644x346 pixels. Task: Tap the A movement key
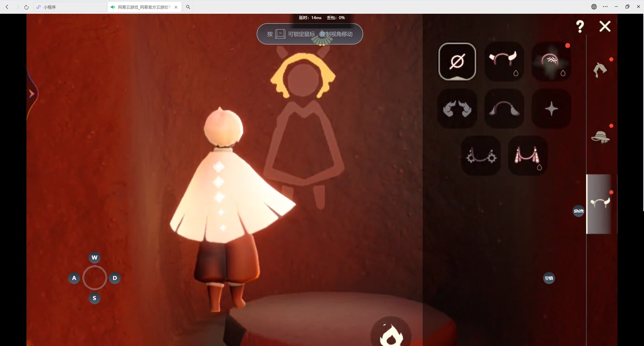point(74,278)
